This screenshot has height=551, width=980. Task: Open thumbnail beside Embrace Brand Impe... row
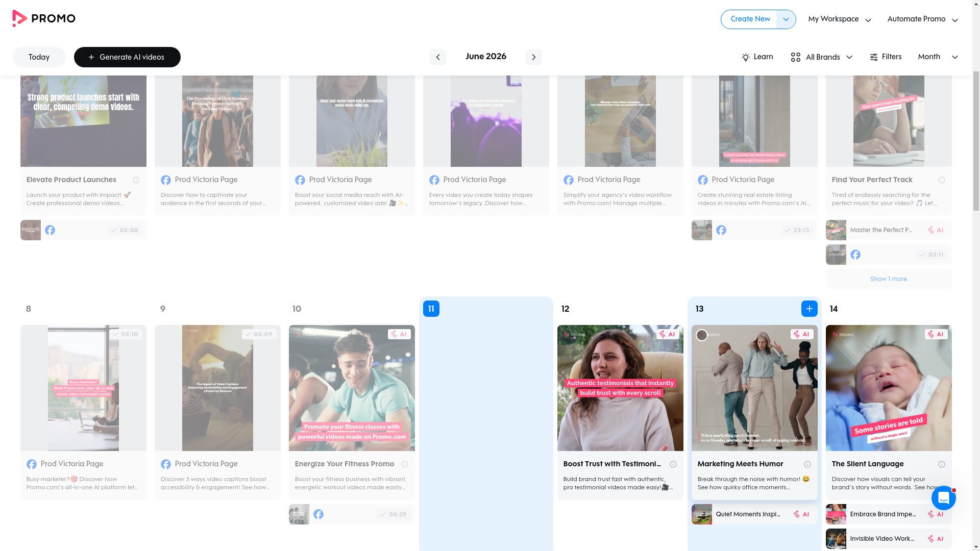coord(836,514)
